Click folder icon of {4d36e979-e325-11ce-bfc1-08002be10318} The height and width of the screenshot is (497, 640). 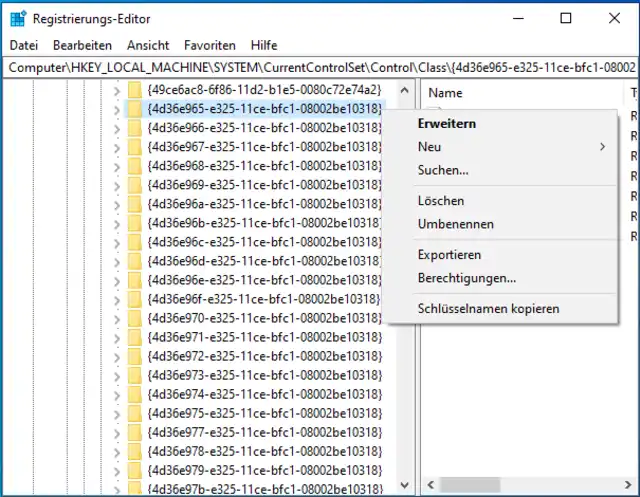[135, 471]
